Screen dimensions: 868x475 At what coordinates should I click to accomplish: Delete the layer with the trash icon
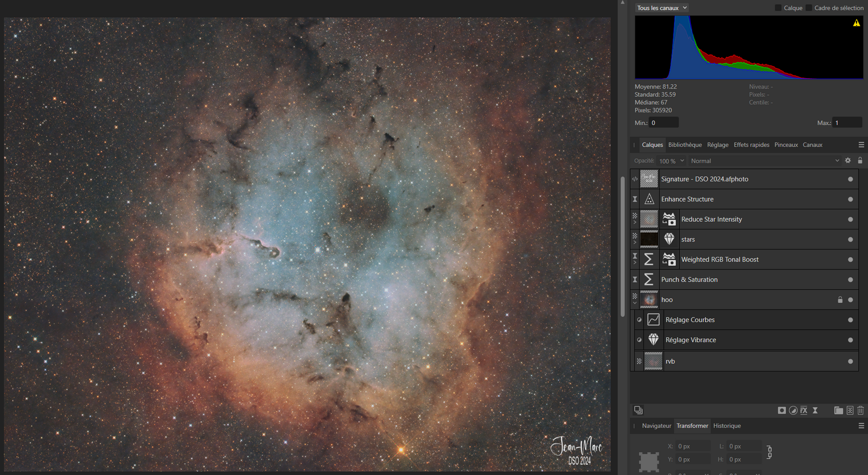860,410
